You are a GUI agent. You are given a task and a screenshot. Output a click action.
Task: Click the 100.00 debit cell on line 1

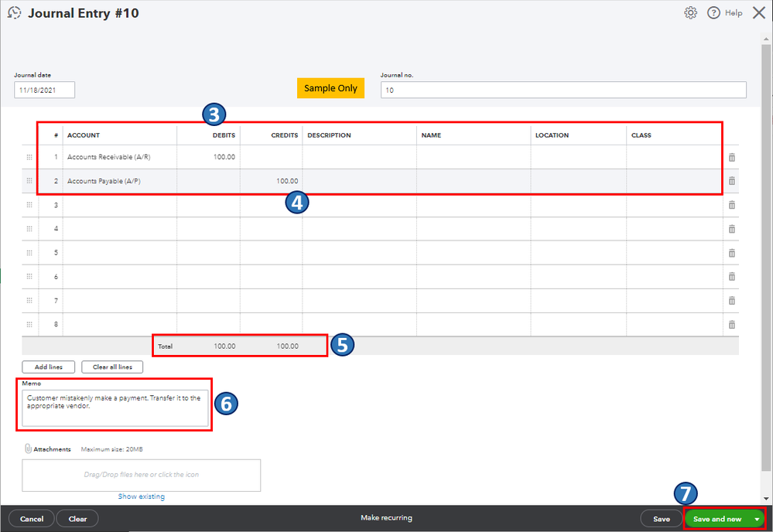(209, 157)
